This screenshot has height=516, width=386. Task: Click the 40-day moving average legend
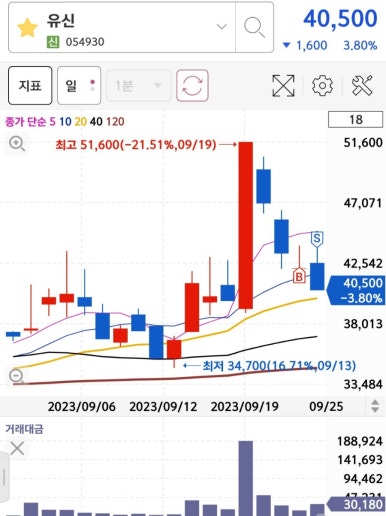tap(96, 122)
